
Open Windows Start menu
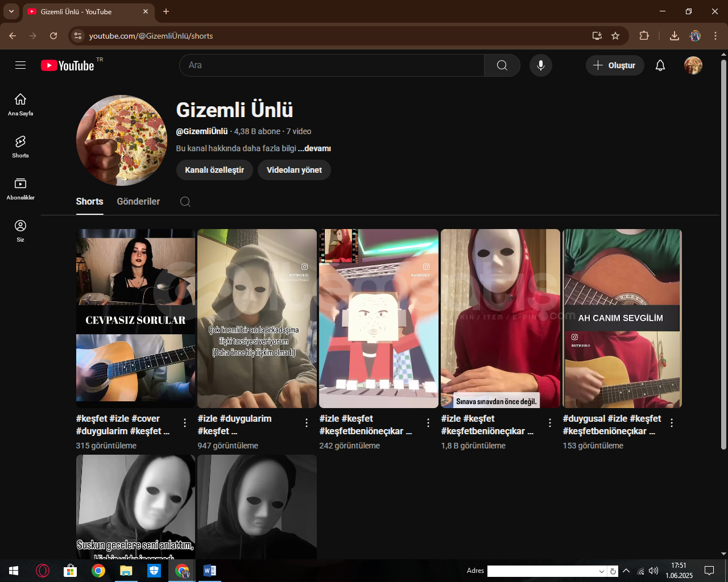click(x=14, y=571)
